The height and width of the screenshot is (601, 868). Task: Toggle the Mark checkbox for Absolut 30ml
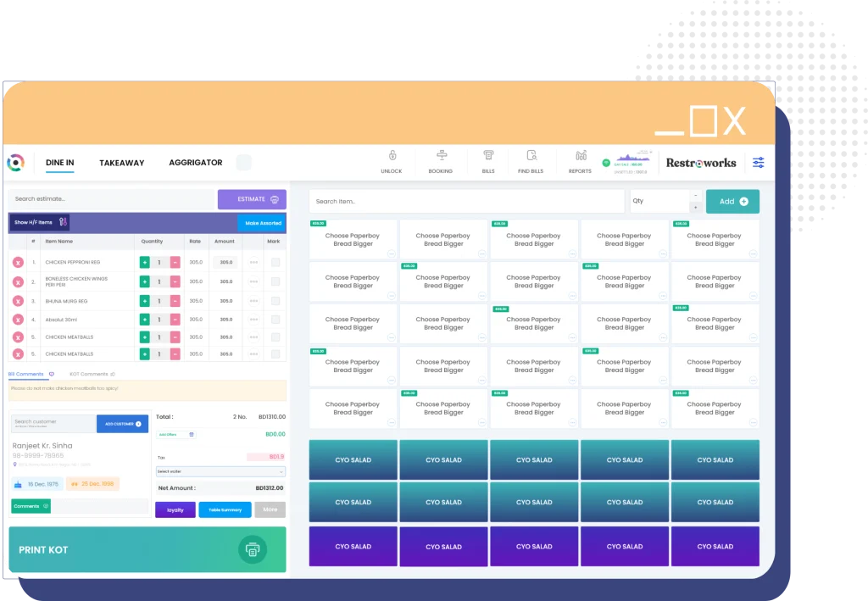(x=275, y=320)
